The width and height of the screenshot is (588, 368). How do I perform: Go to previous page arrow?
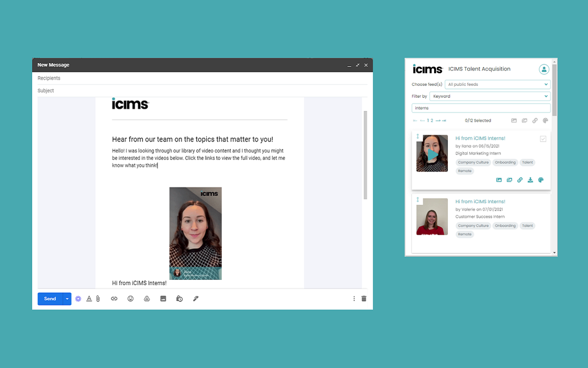422,121
